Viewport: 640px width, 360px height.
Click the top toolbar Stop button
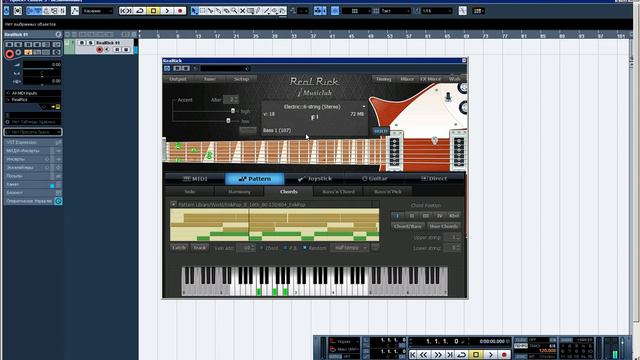(x=153, y=11)
